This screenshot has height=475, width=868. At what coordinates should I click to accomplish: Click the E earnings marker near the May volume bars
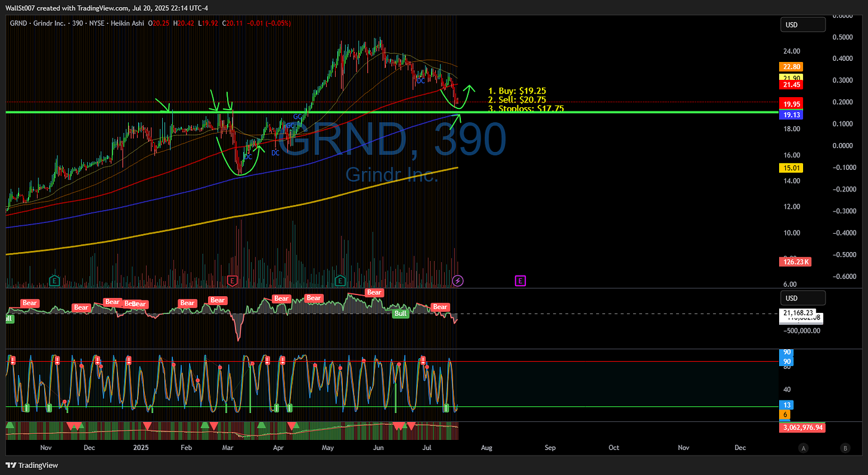(340, 280)
